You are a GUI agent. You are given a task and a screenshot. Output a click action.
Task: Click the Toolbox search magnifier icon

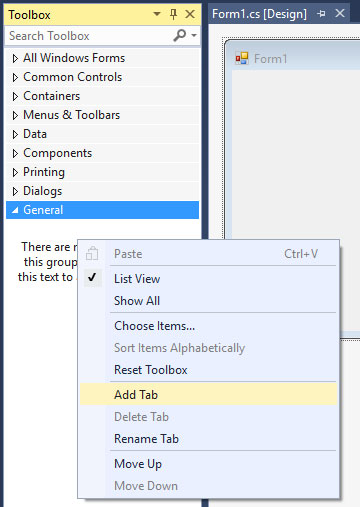pos(180,35)
